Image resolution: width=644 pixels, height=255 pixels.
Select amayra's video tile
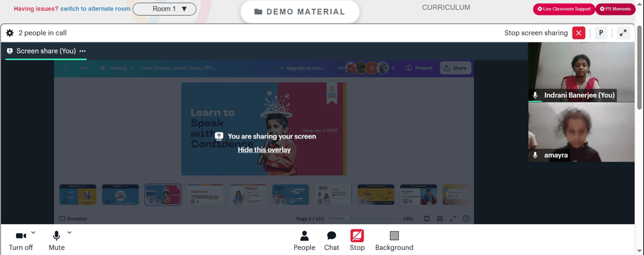(581, 132)
